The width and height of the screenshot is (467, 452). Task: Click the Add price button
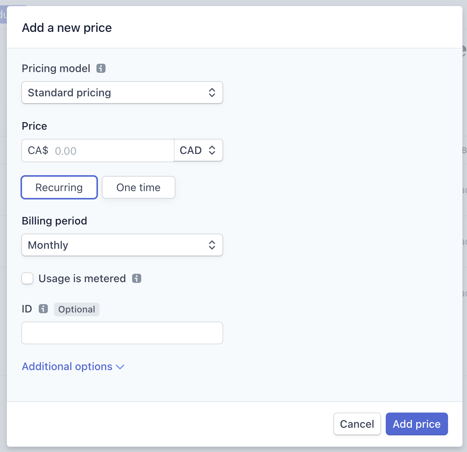coord(417,424)
